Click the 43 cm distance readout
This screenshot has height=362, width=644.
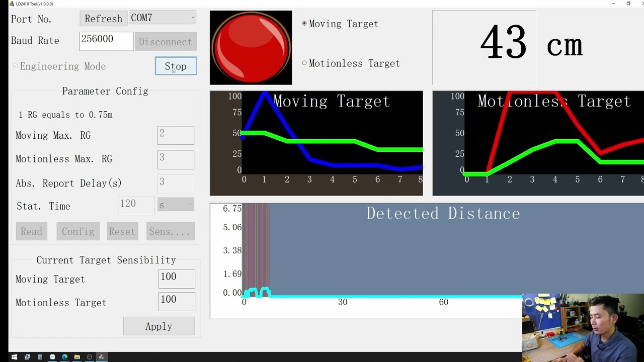pyautogui.click(x=531, y=44)
